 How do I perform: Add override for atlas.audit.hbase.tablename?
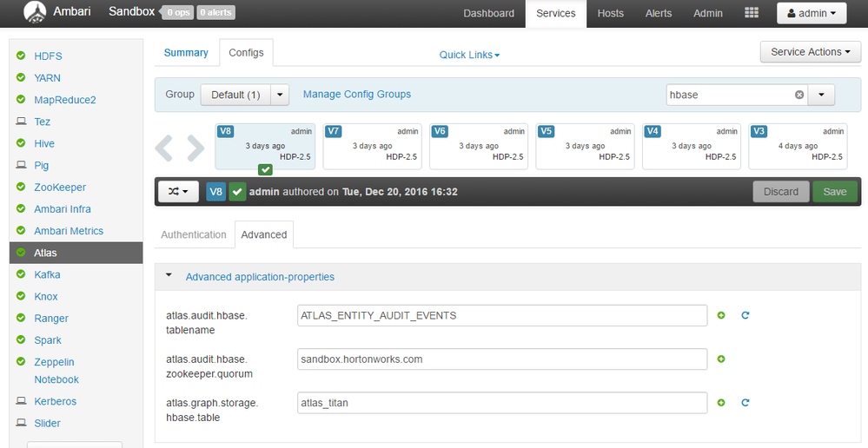[x=721, y=315]
